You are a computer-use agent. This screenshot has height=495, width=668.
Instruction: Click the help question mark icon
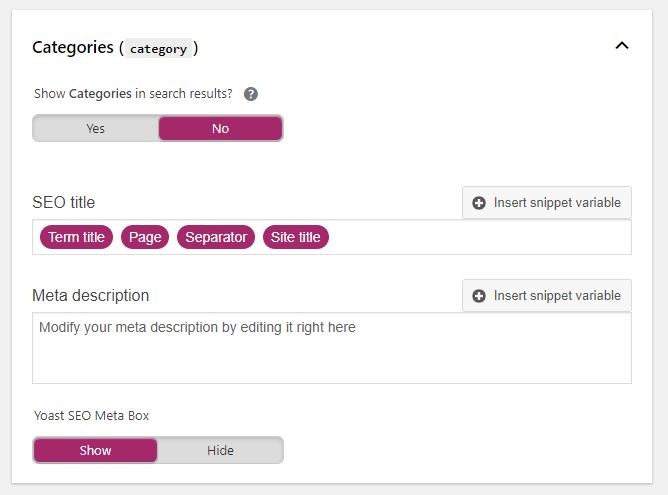[251, 94]
